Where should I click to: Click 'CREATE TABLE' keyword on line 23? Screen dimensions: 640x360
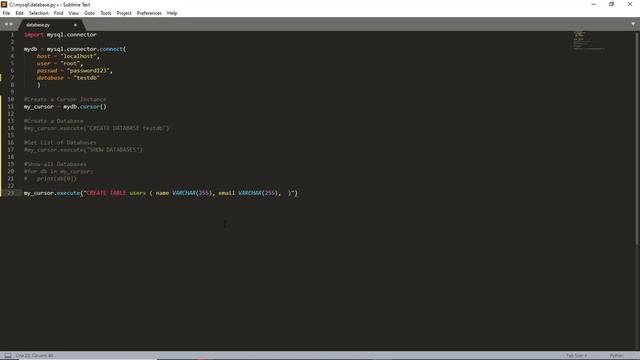tap(106, 193)
